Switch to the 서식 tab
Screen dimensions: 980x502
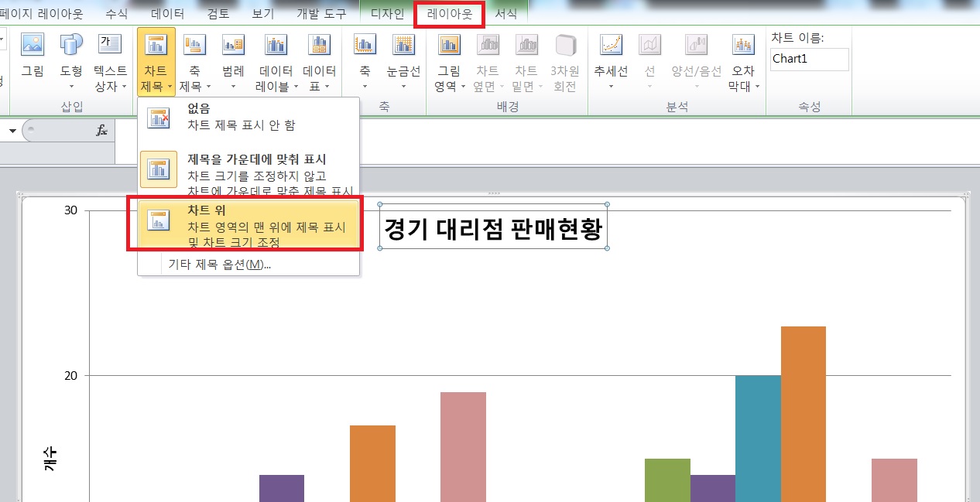(505, 14)
